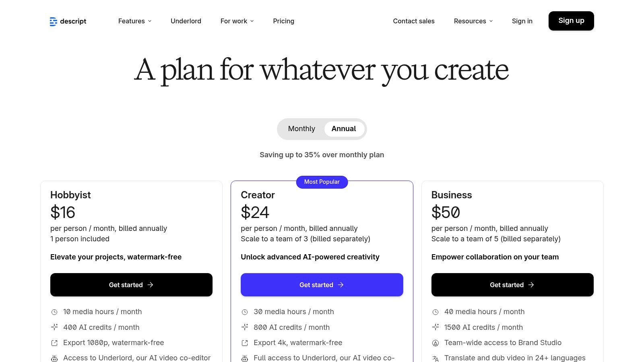644x362 pixels.
Task: Click the clock icon beside 40 media hours
Action: coord(436,311)
